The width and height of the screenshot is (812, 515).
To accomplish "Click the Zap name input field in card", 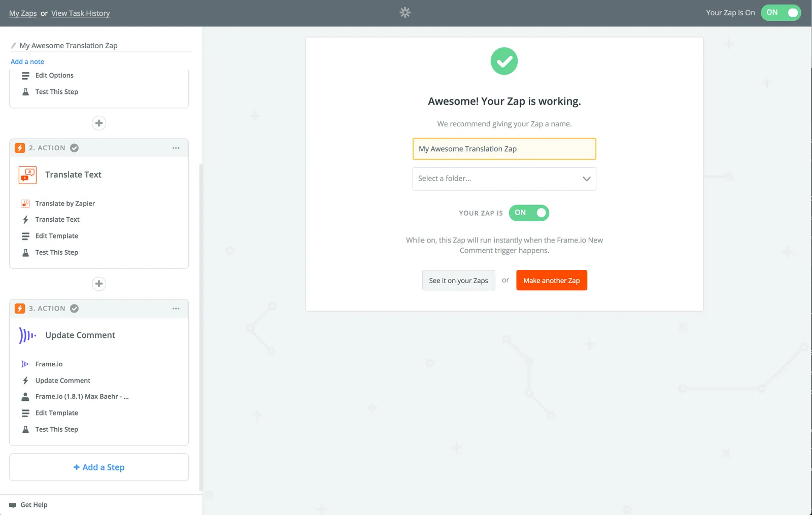I will tap(504, 149).
